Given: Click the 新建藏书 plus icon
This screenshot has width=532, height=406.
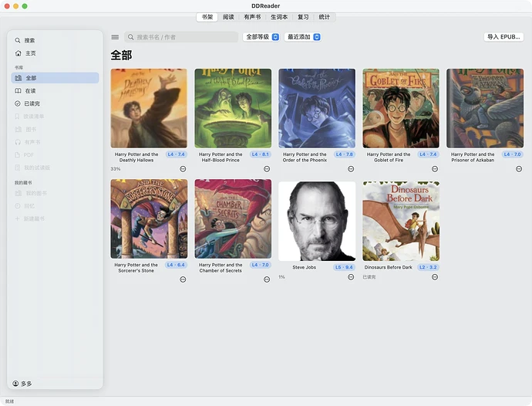Looking at the screenshot, I should click(x=17, y=218).
